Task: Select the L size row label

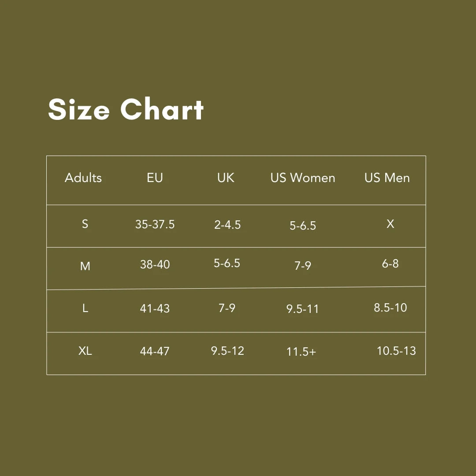Action: pyautogui.click(x=85, y=308)
